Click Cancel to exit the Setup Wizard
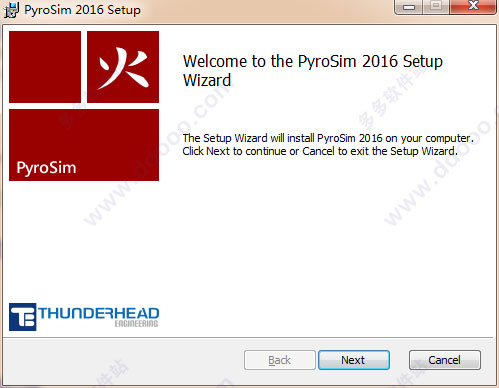This screenshot has width=499, height=388. (445, 360)
